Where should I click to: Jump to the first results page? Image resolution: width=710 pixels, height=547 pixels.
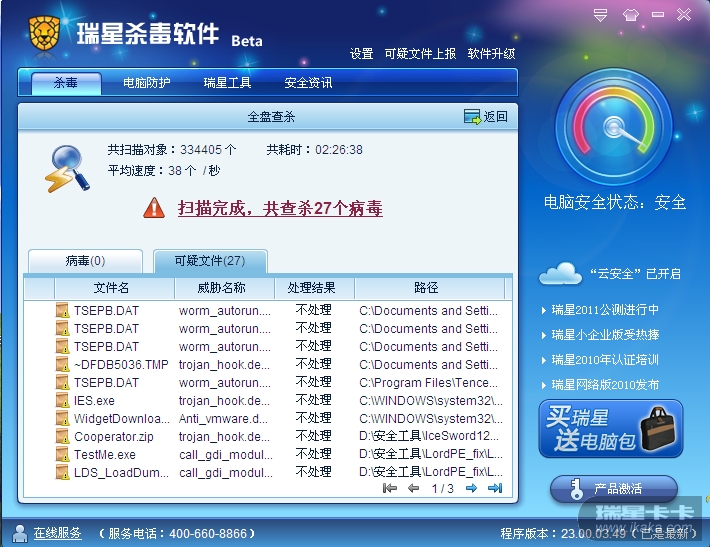[x=389, y=488]
